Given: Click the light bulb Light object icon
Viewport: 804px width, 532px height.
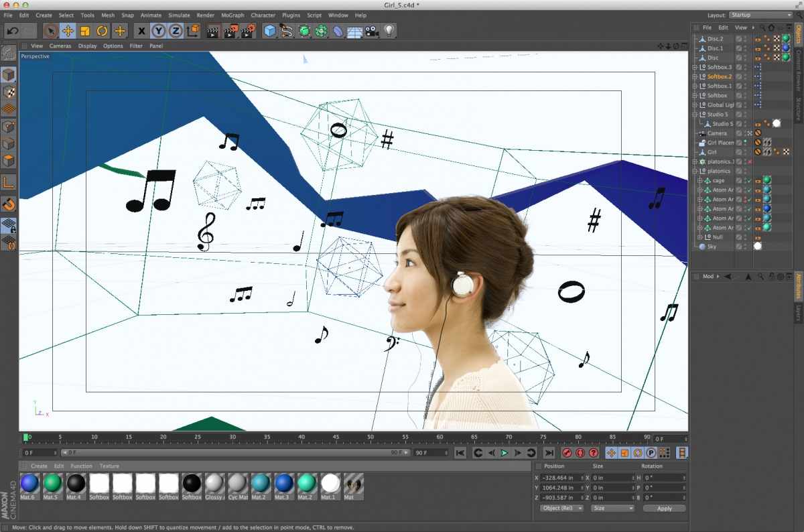Looking at the screenshot, I should tap(389, 31).
